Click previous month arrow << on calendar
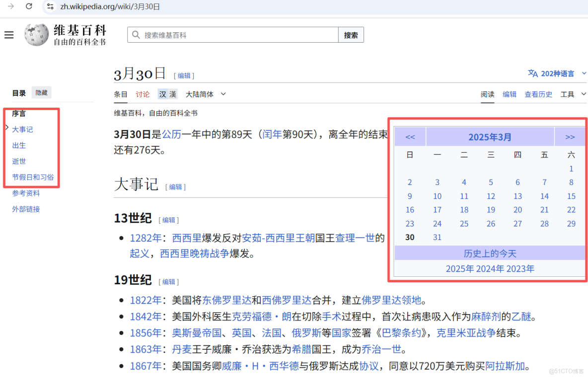 (x=410, y=137)
